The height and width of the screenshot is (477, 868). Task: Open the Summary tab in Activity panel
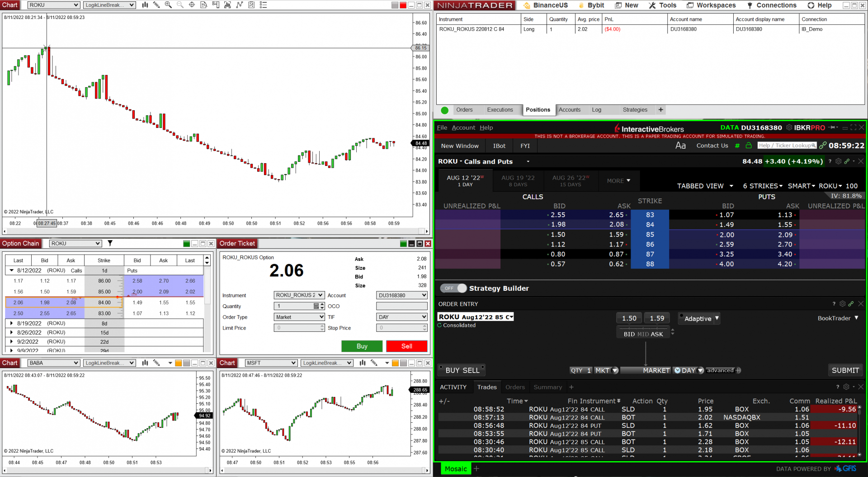(547, 387)
